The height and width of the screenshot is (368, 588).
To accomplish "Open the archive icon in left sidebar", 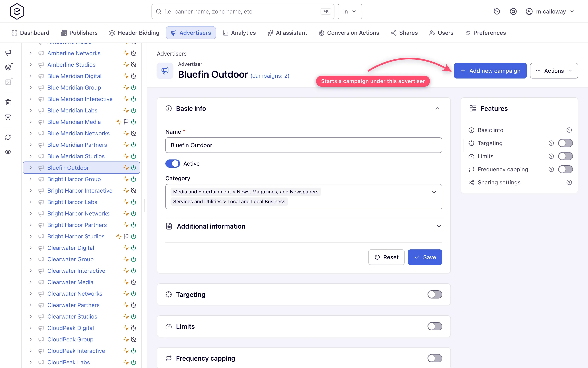I will click(x=8, y=117).
